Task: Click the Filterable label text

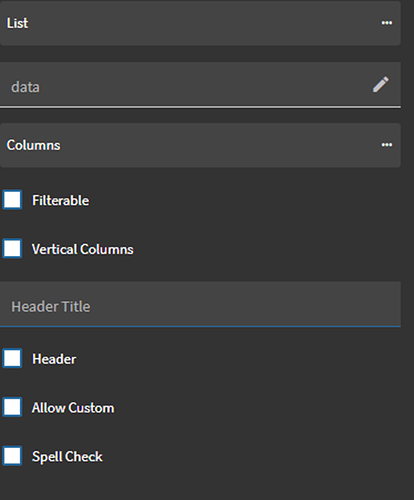Action: 61,201
